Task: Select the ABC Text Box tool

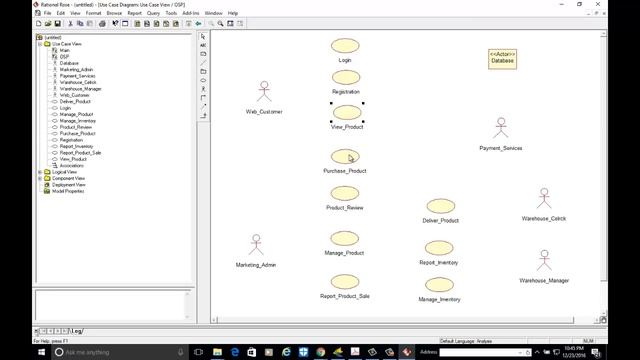Action: click(203, 45)
